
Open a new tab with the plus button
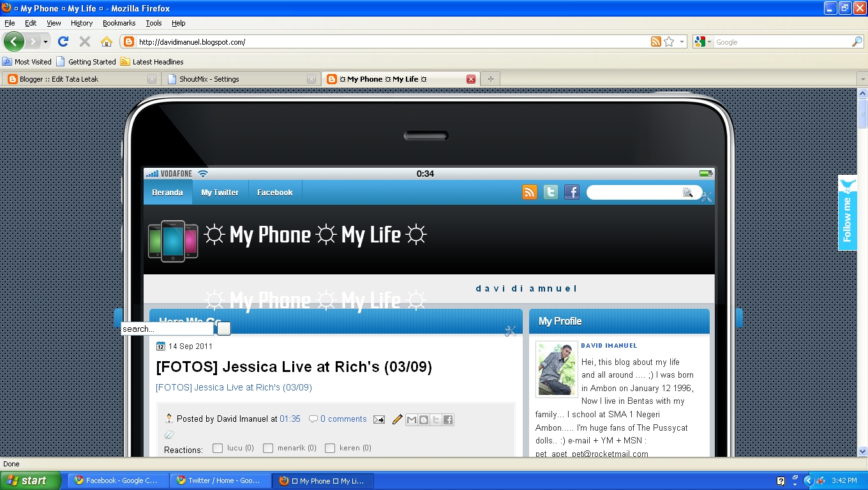point(490,79)
